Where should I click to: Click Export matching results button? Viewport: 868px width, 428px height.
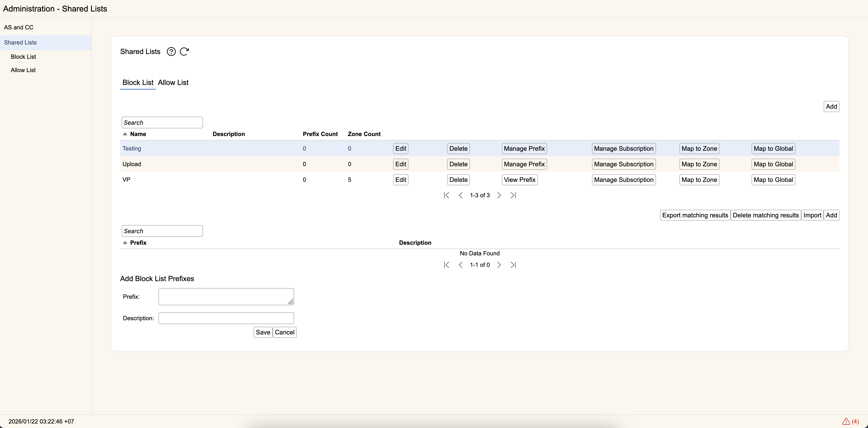[x=695, y=215]
